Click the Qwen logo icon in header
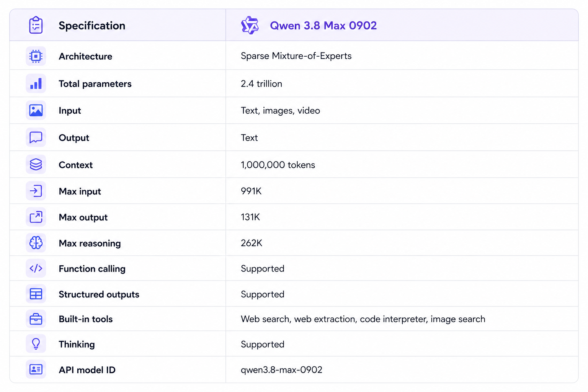Image resolution: width=588 pixels, height=392 pixels. [250, 25]
